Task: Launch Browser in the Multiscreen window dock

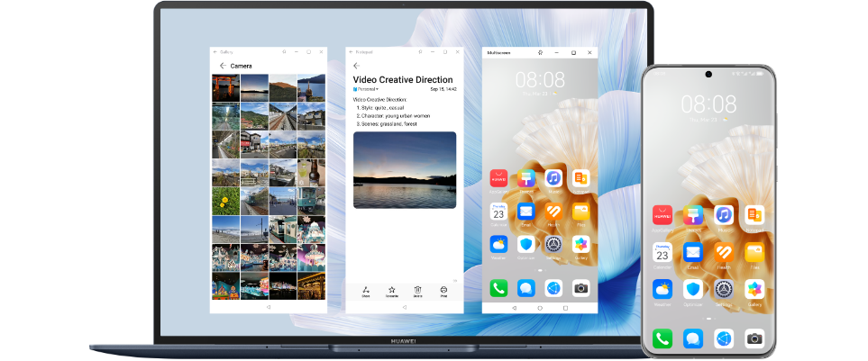Action: pyautogui.click(x=553, y=288)
